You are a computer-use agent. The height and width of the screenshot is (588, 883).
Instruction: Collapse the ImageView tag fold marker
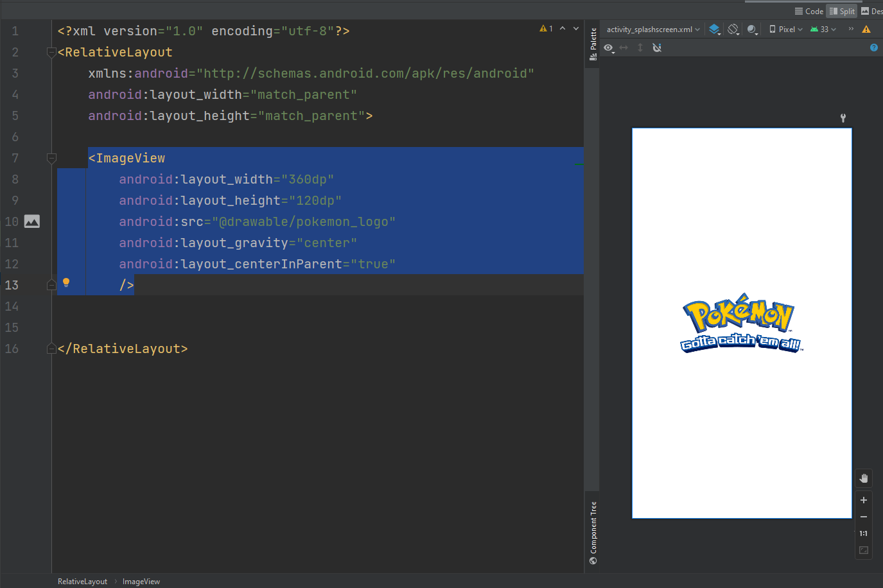coord(52,158)
